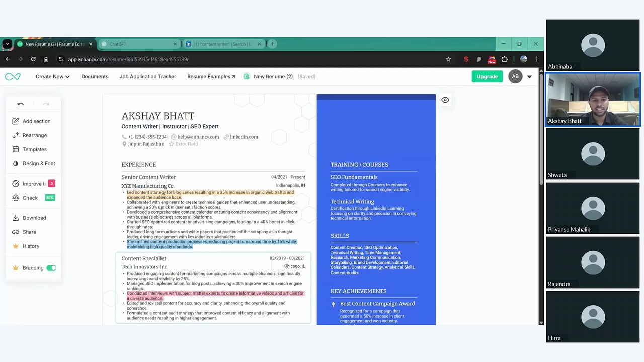
Task: Open a new browser tab
Action: (272, 44)
